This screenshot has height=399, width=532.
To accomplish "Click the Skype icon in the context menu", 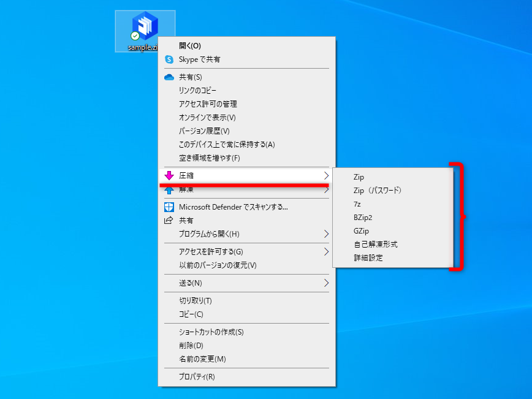I will (x=168, y=59).
